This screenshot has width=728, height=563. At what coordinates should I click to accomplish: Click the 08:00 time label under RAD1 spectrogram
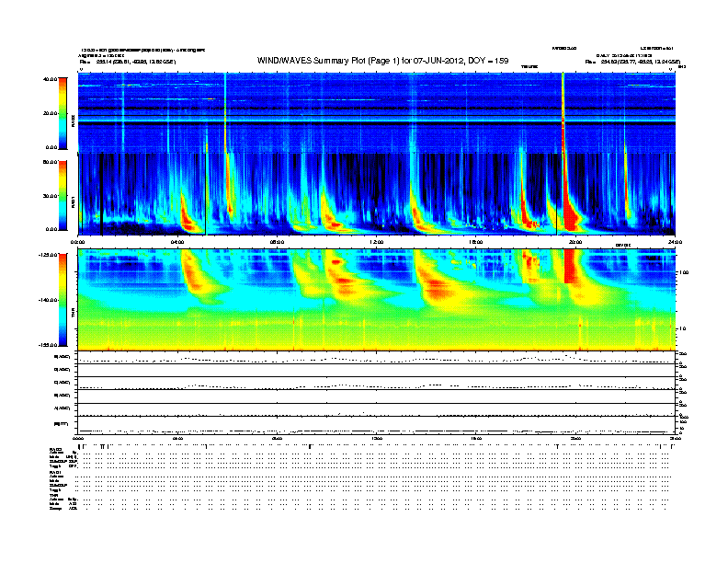pyautogui.click(x=277, y=242)
